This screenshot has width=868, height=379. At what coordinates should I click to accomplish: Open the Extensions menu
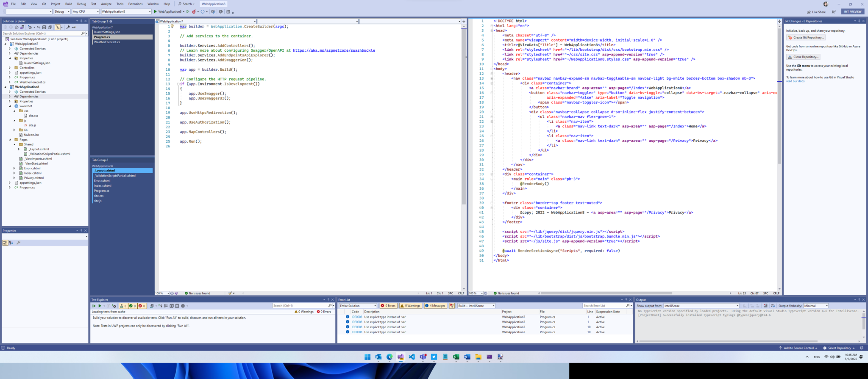pos(136,4)
